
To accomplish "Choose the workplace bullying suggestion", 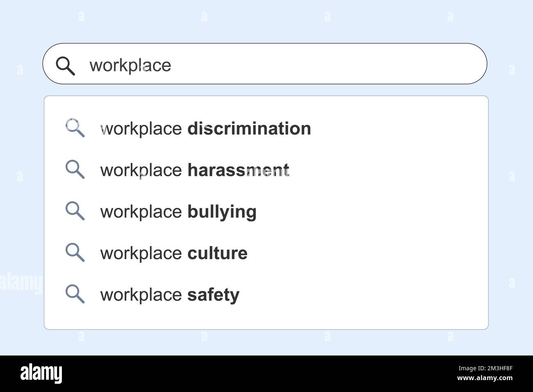I will pos(178,212).
